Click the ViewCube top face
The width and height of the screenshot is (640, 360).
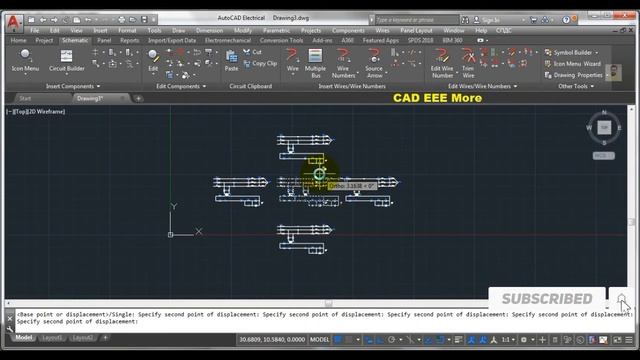604,127
